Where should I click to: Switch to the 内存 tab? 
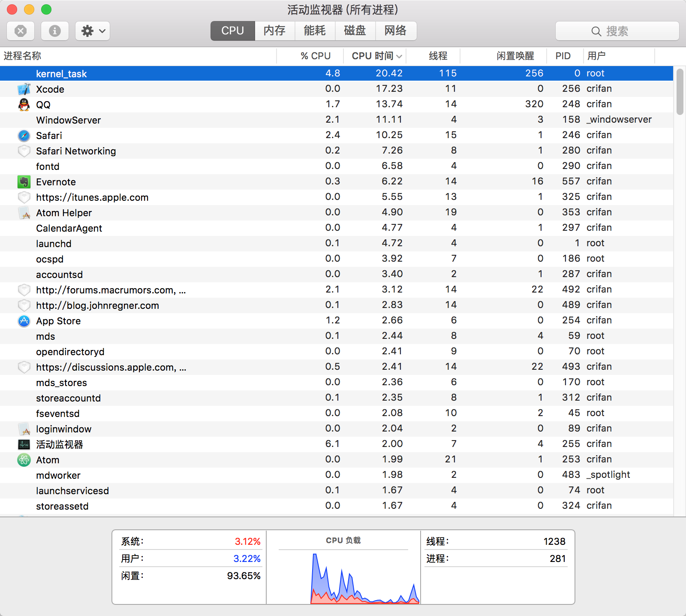click(275, 31)
